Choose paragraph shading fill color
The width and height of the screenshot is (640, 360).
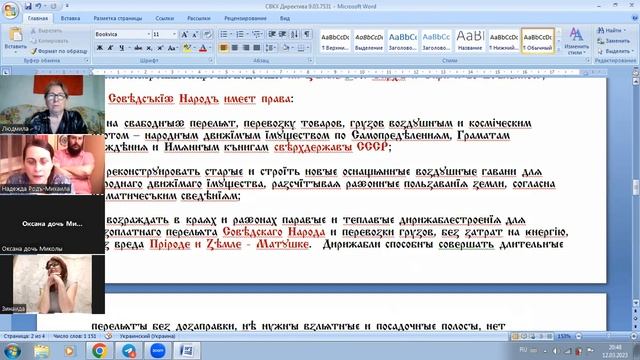click(x=286, y=48)
